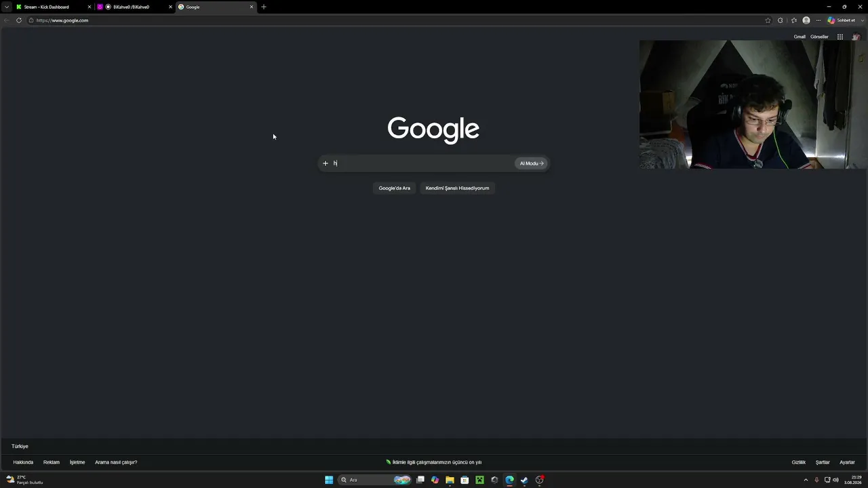Viewport: 868px width, 488px height.
Task: Open the Google apps grid
Action: (x=840, y=37)
